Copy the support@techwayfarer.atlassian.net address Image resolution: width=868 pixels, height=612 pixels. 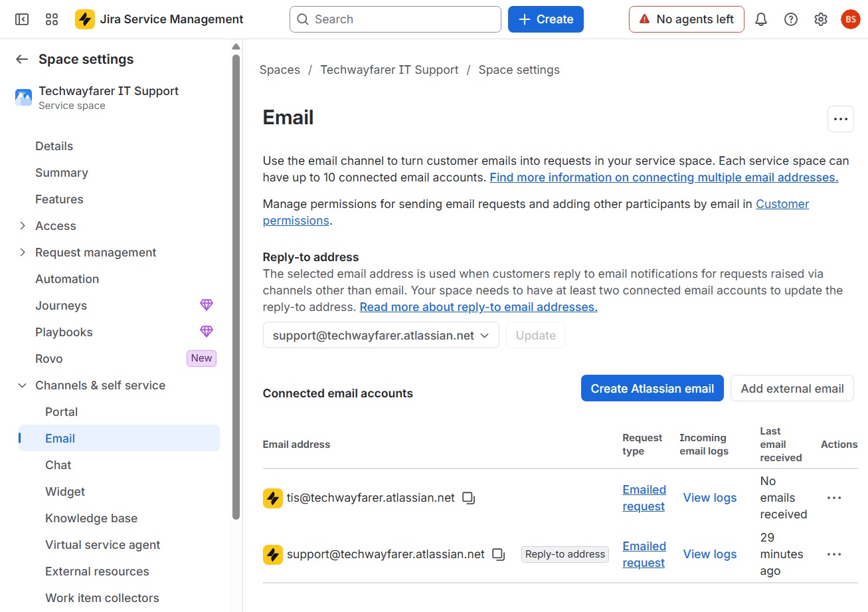click(x=499, y=554)
